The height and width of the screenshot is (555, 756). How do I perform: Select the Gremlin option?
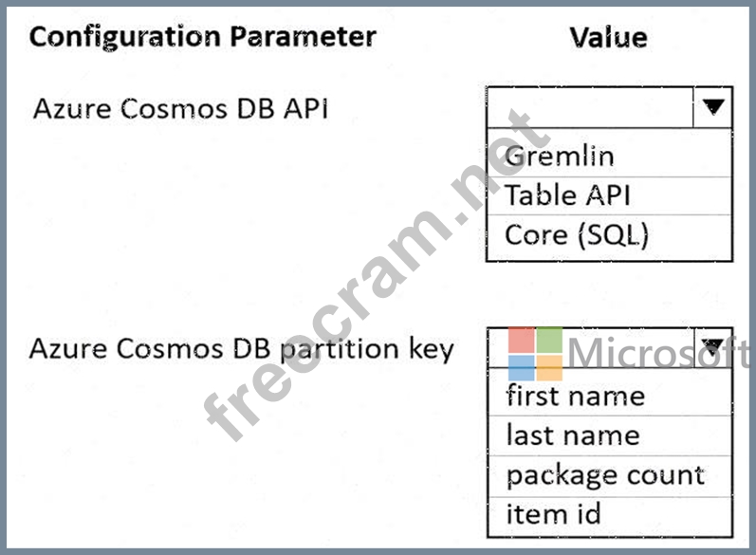(x=609, y=157)
